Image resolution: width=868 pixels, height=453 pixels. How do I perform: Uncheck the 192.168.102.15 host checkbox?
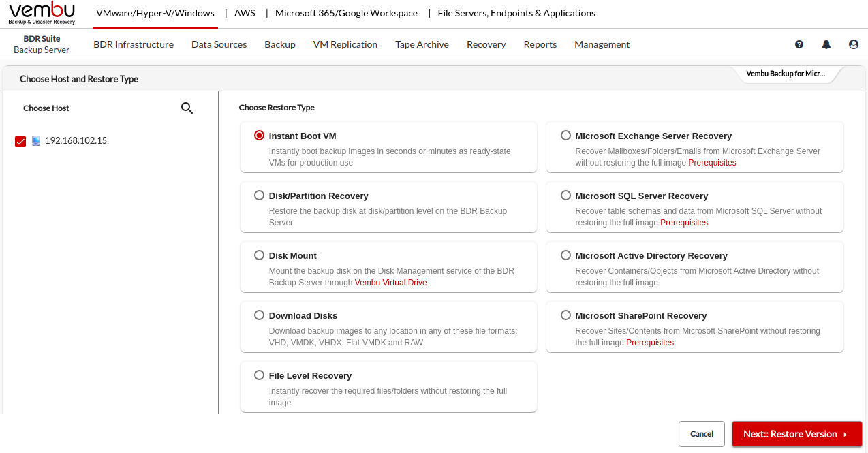[20, 142]
